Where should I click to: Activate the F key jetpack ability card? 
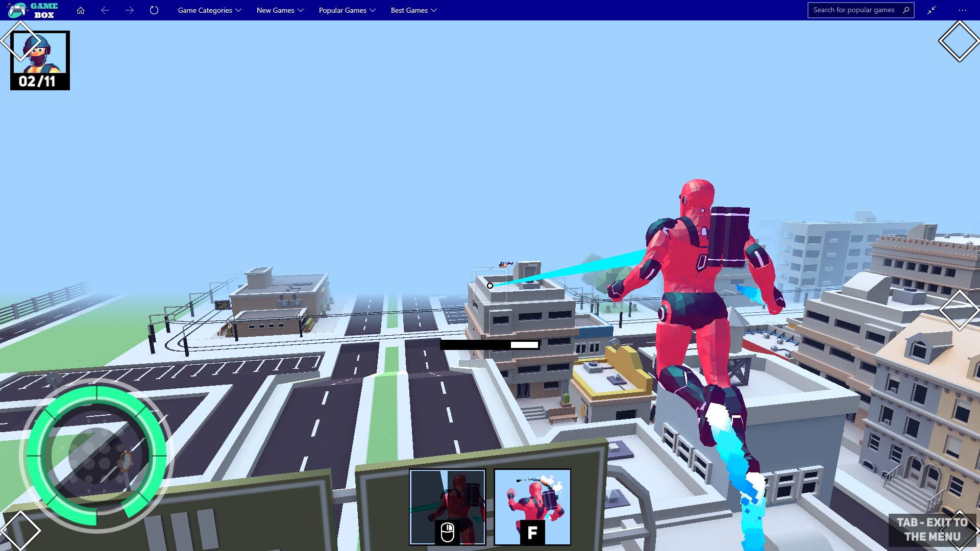point(532,507)
